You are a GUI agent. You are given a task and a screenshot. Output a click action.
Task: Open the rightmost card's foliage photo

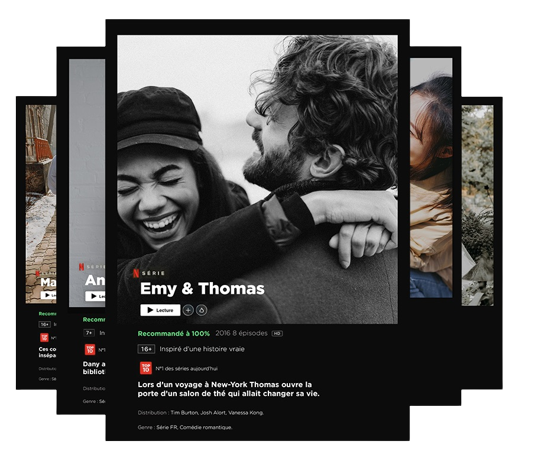[x=478, y=205]
